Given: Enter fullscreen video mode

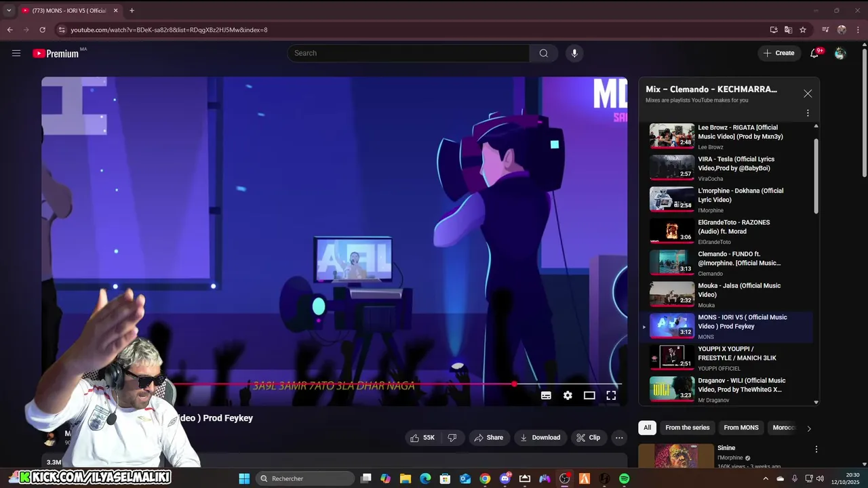Looking at the screenshot, I should [x=611, y=396].
